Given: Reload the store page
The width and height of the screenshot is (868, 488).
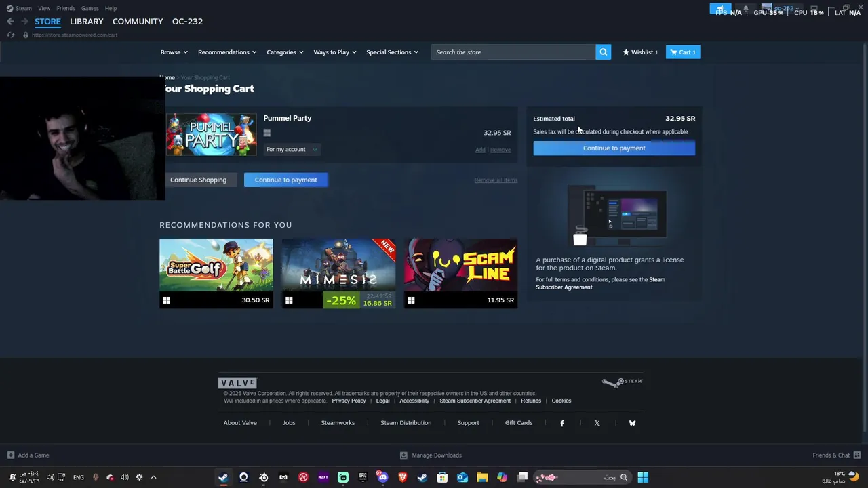Looking at the screenshot, I should (11, 35).
